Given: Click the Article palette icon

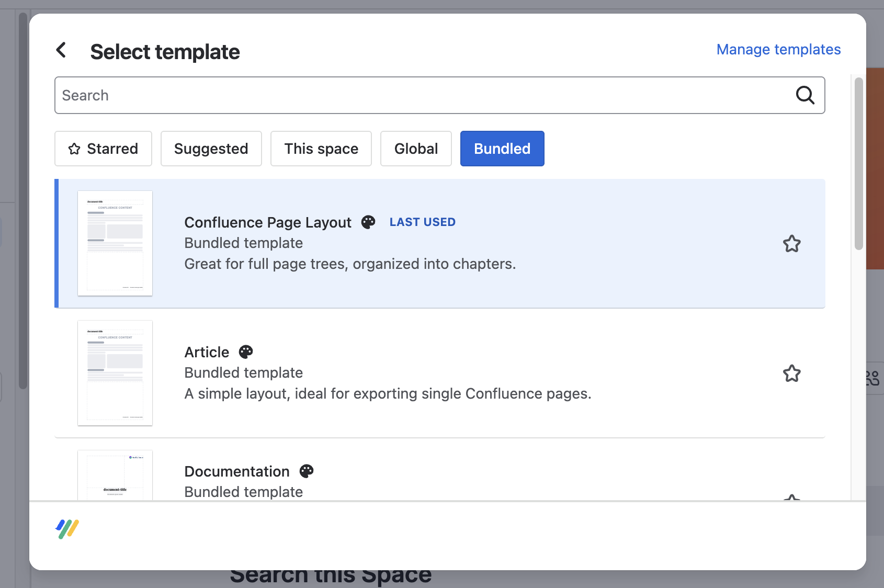Looking at the screenshot, I should click(x=246, y=352).
